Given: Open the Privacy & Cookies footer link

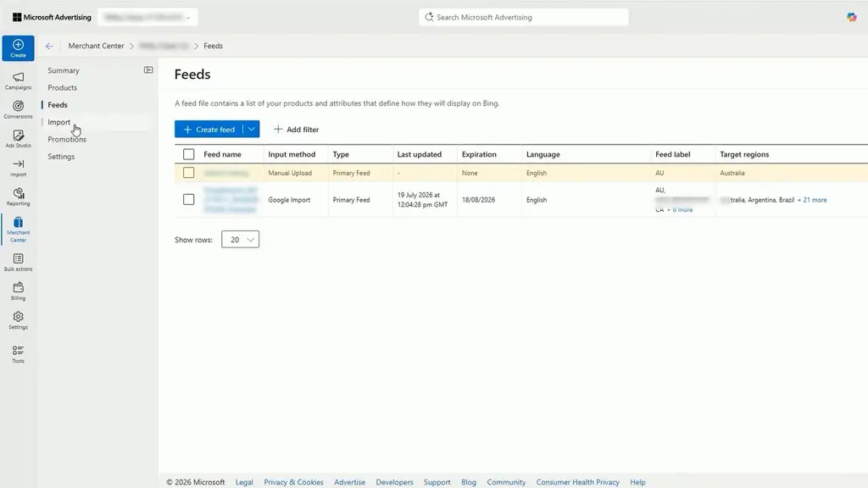Looking at the screenshot, I should [293, 482].
